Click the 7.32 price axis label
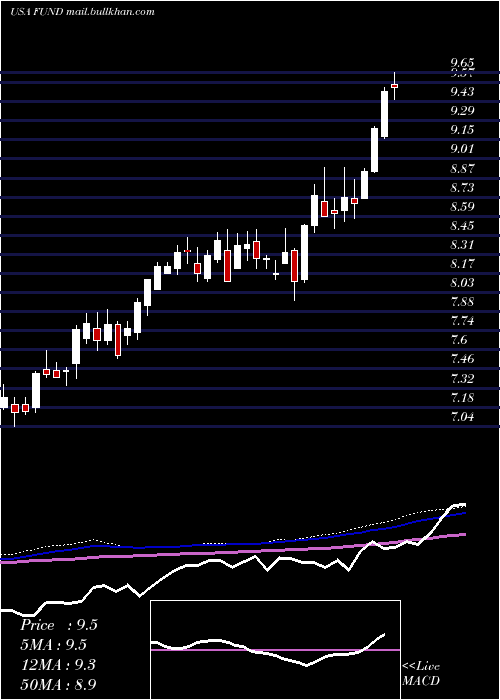The image size is (500, 700). (462, 379)
